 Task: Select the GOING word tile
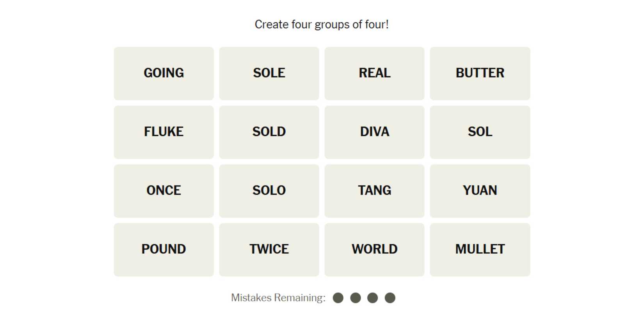click(164, 73)
